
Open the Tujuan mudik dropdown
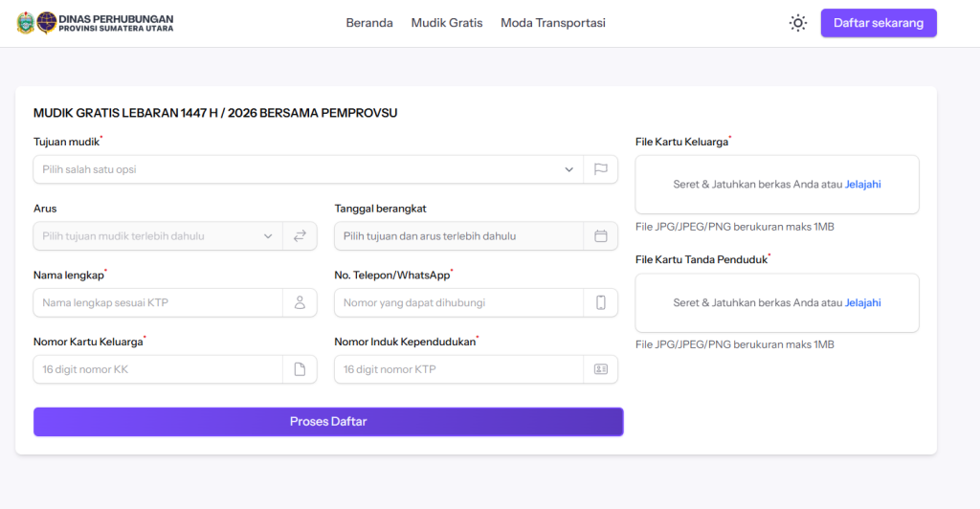coord(306,169)
